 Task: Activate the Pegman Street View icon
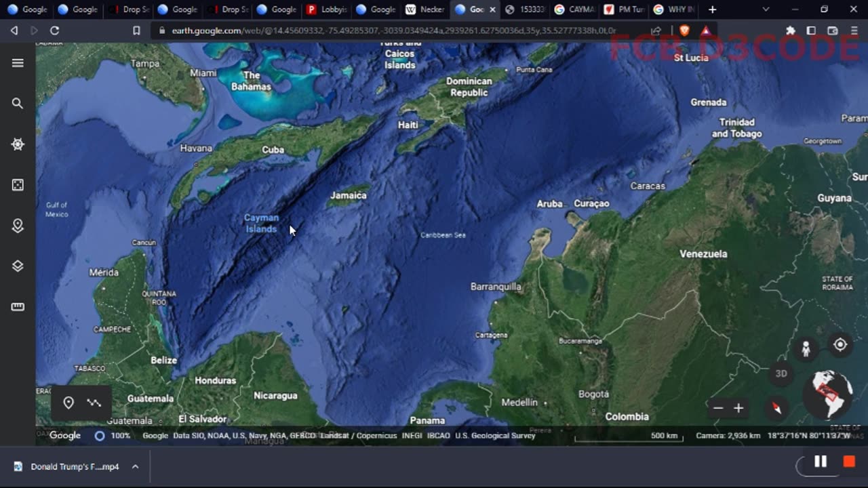(806, 349)
